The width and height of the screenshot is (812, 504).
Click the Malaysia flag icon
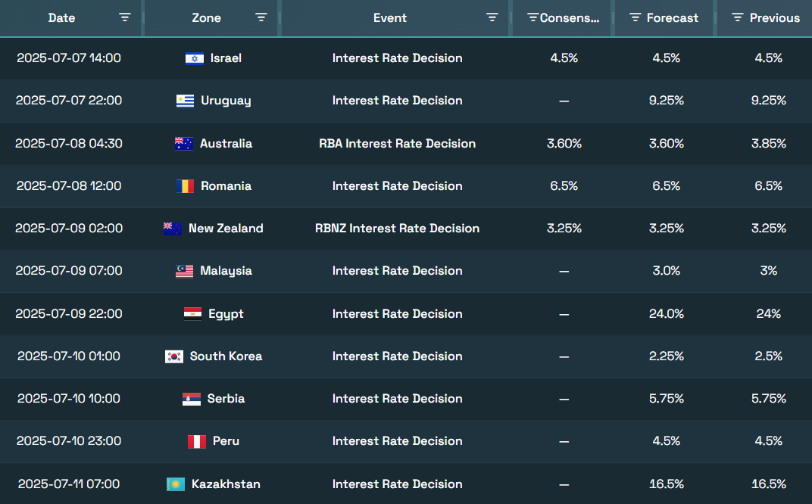point(184,271)
